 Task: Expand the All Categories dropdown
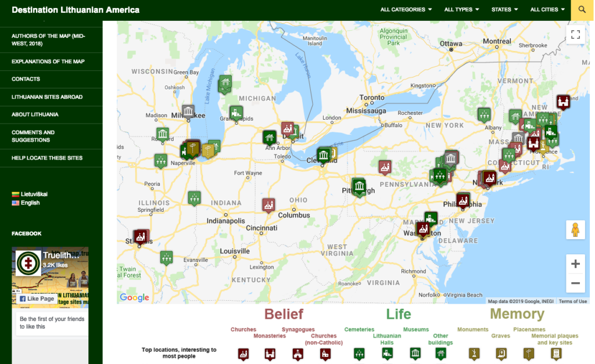[406, 10]
